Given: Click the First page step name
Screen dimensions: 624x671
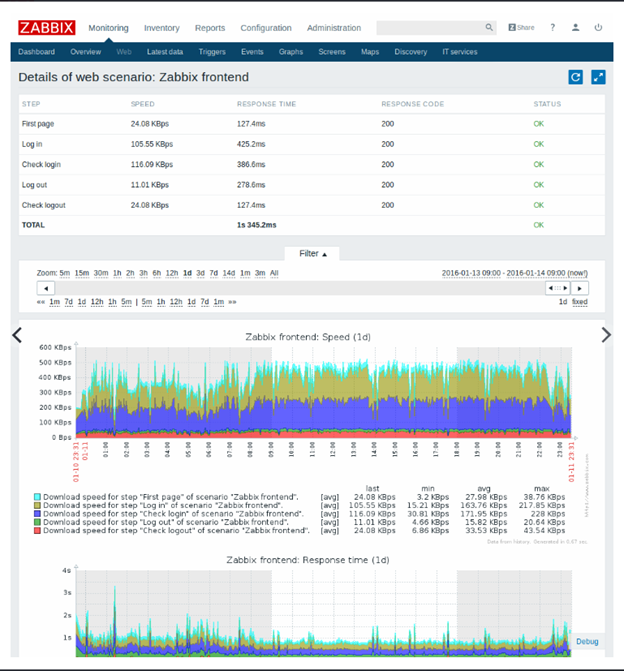Looking at the screenshot, I should (x=38, y=124).
